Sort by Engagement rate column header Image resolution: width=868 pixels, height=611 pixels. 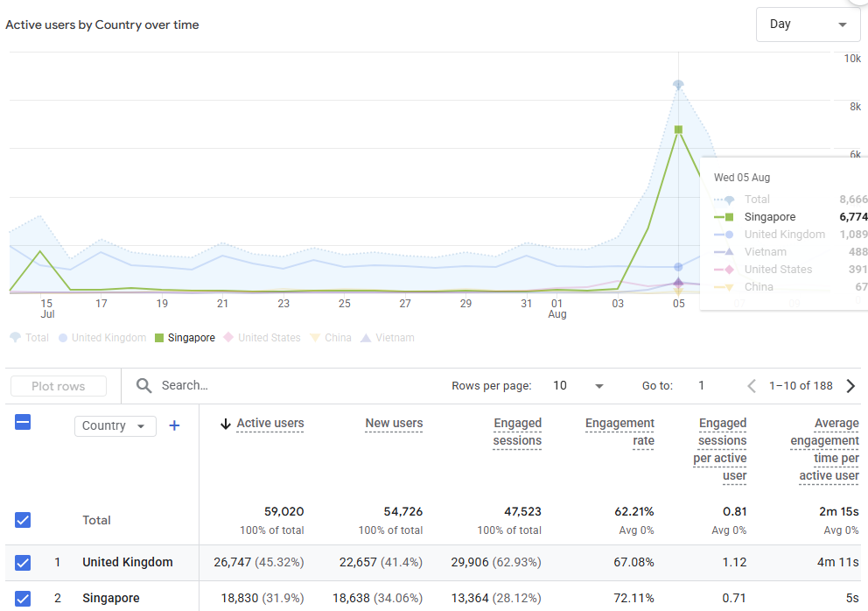(619, 432)
